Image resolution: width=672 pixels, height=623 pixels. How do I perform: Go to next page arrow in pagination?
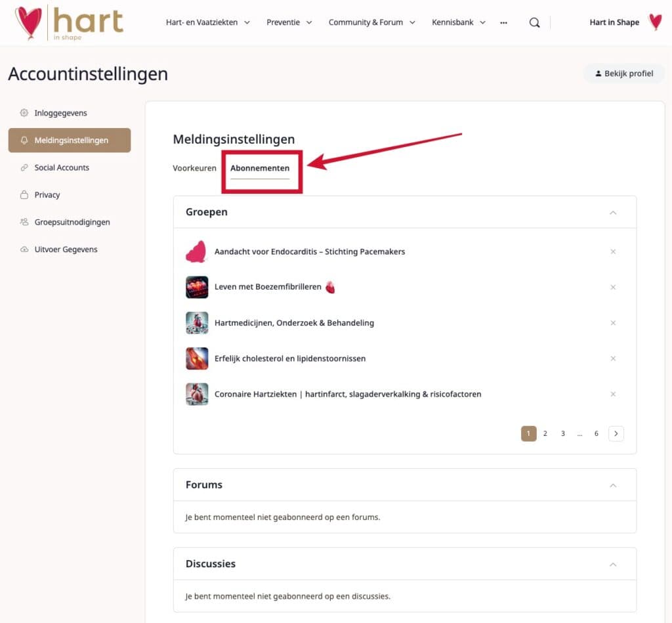pos(616,433)
